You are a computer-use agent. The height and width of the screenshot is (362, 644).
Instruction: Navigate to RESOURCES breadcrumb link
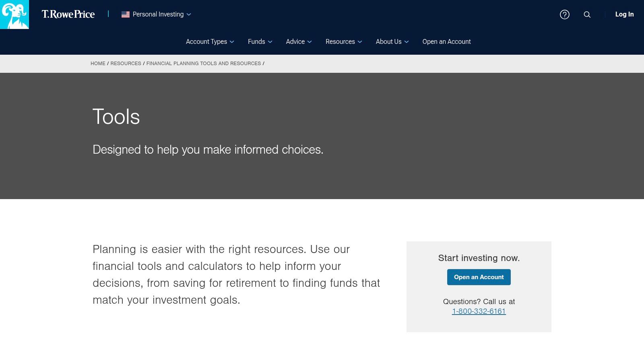[x=126, y=64]
